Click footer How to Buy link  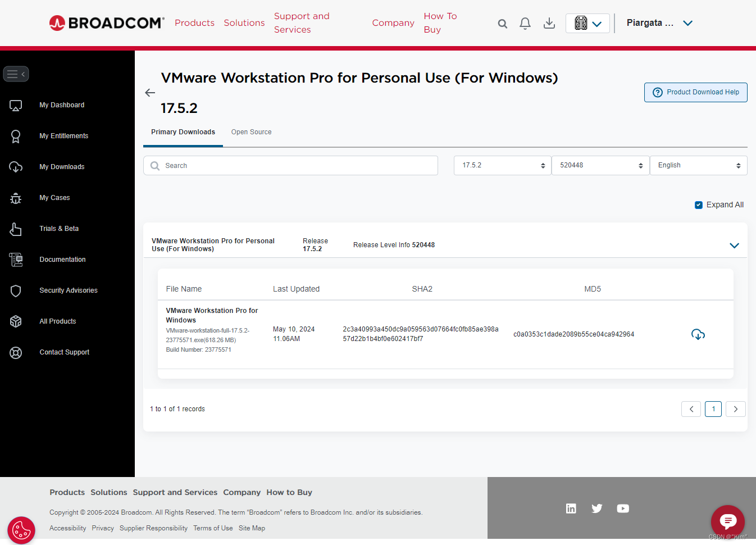coord(289,492)
